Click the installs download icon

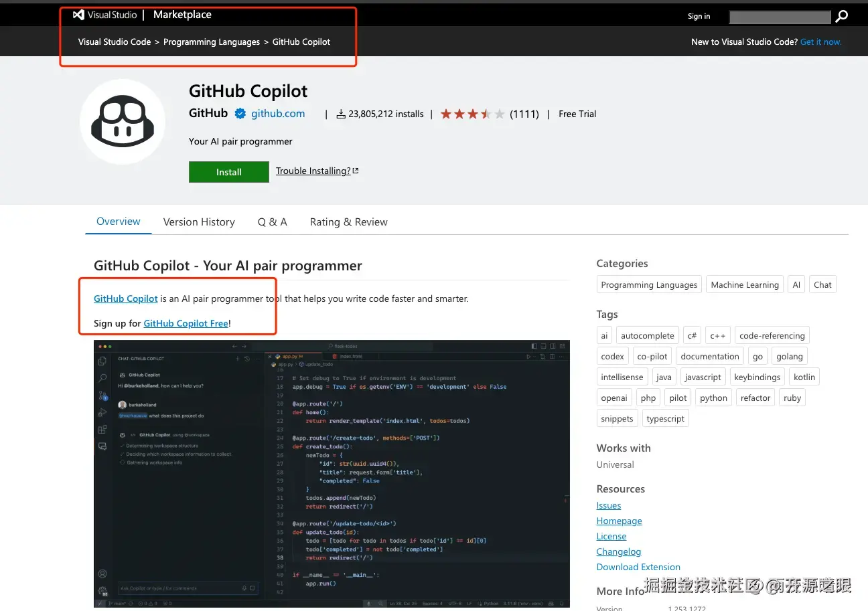pos(341,114)
